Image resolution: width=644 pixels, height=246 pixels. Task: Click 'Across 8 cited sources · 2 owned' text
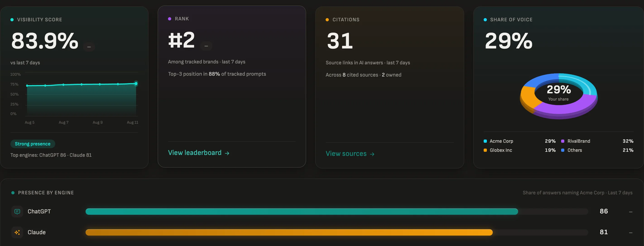click(x=363, y=75)
